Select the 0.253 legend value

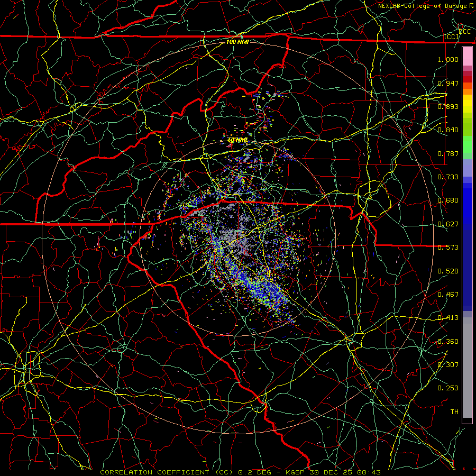[x=448, y=388]
